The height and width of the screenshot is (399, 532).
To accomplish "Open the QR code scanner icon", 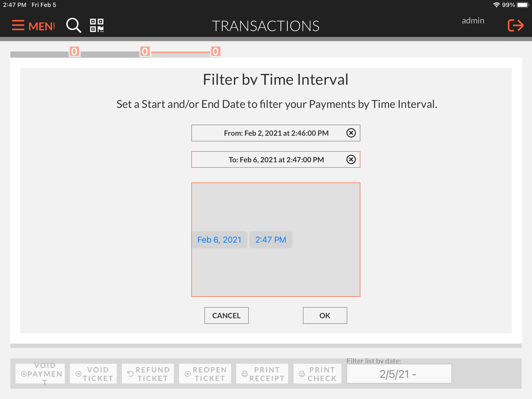I will click(97, 25).
